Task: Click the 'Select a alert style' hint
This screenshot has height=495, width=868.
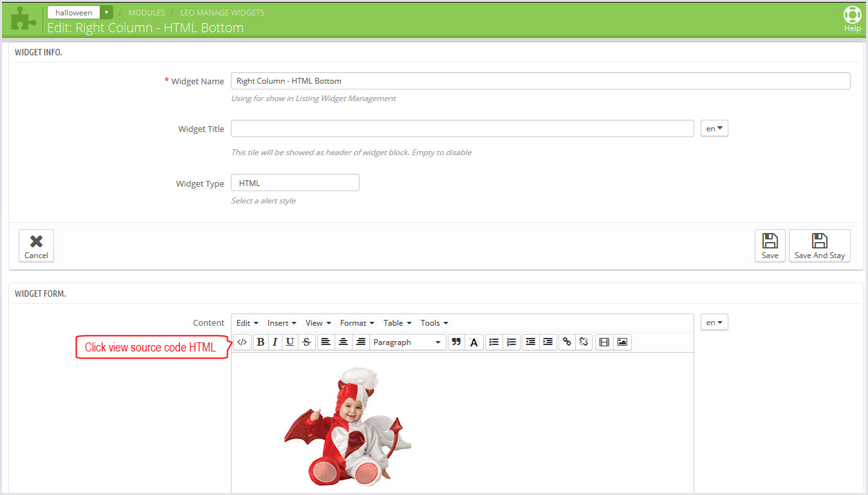Action: point(264,201)
